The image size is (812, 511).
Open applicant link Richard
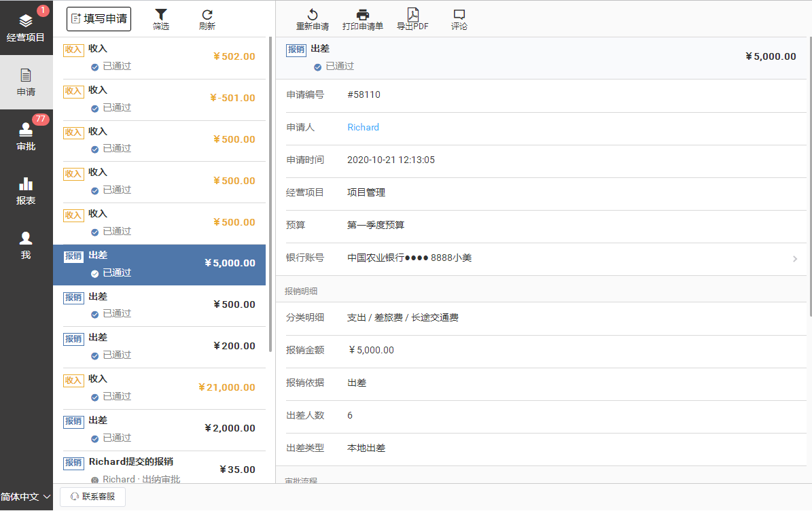363,127
